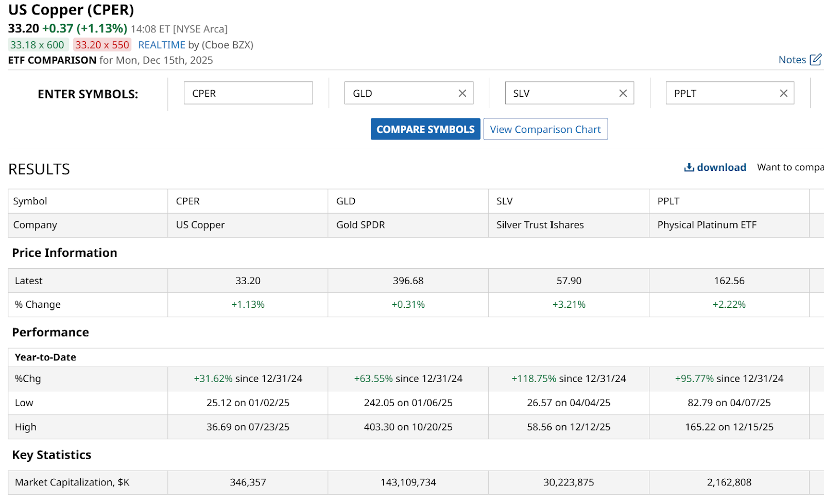Image resolution: width=824 pixels, height=504 pixels.
Task: Click the download arrow icon in Results
Action: click(689, 167)
